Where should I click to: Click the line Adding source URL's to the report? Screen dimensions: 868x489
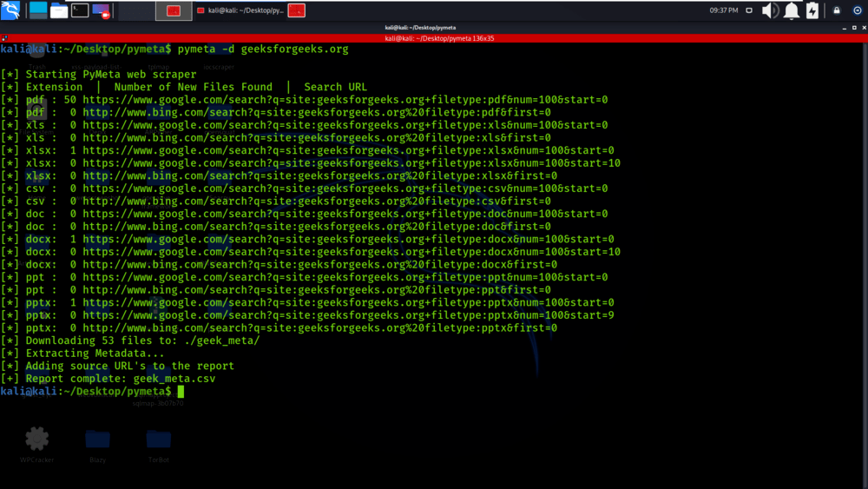pyautogui.click(x=129, y=366)
